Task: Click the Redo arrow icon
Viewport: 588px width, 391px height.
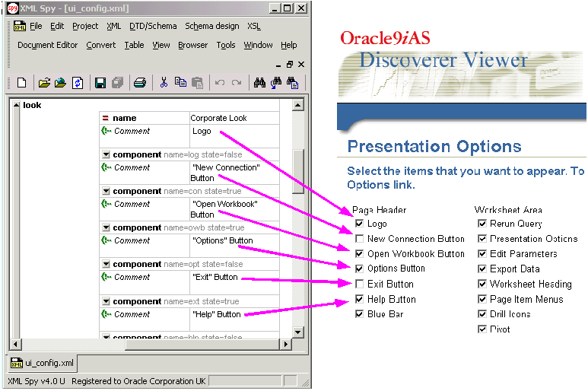Action: (x=237, y=82)
